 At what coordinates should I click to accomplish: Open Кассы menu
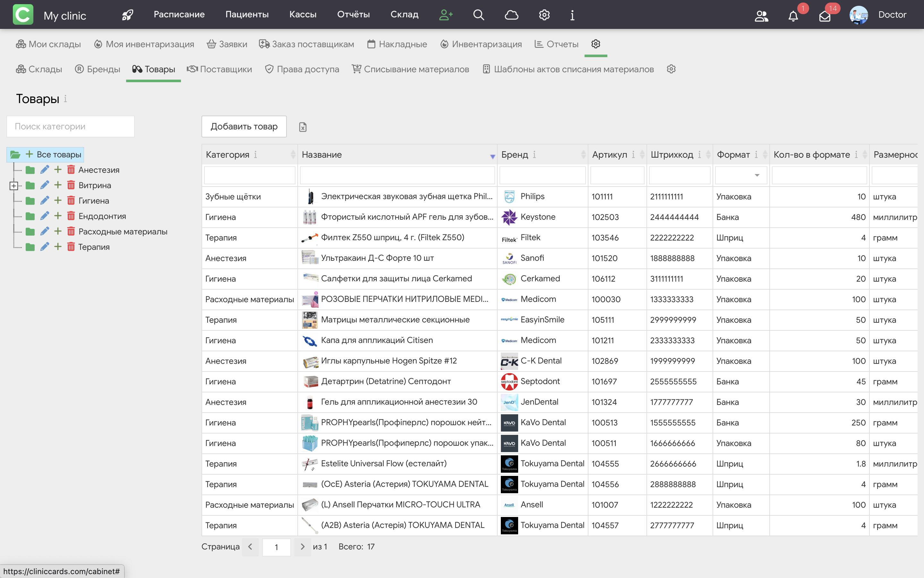[303, 14]
